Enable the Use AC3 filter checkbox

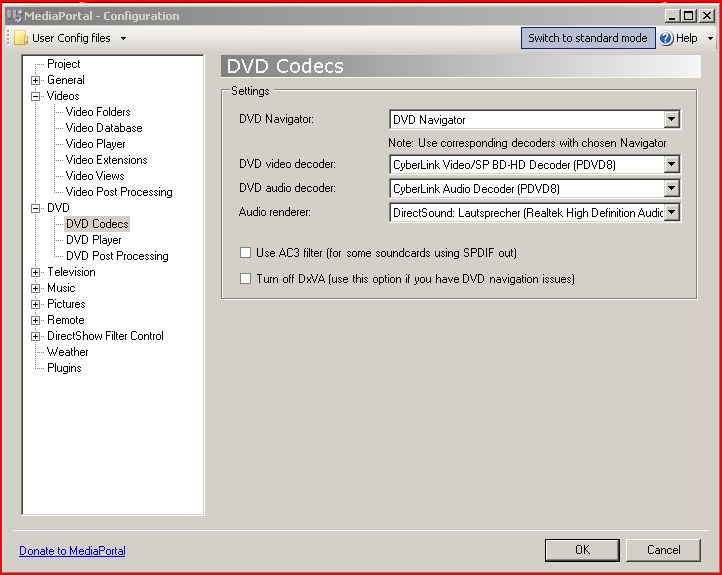[246, 253]
